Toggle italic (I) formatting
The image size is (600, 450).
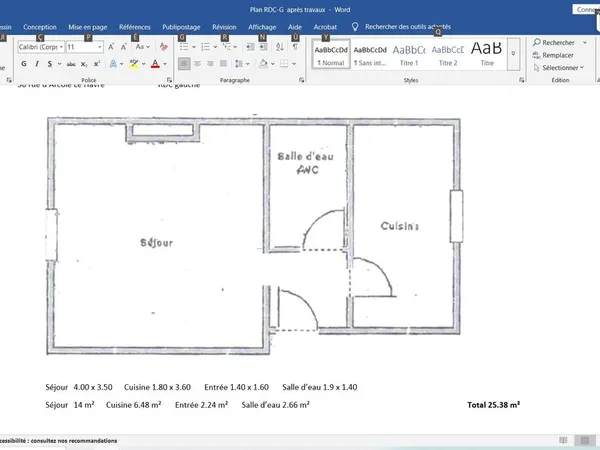(x=37, y=64)
